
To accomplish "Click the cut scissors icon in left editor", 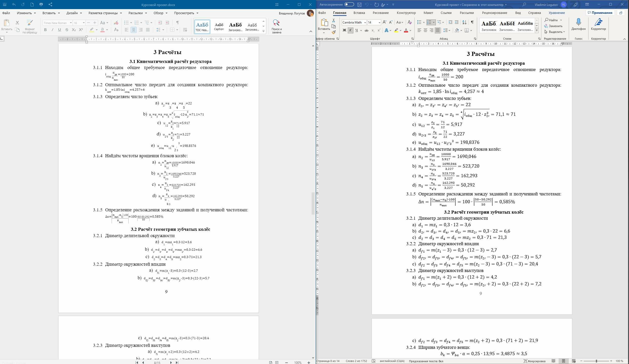I will pos(17,23).
